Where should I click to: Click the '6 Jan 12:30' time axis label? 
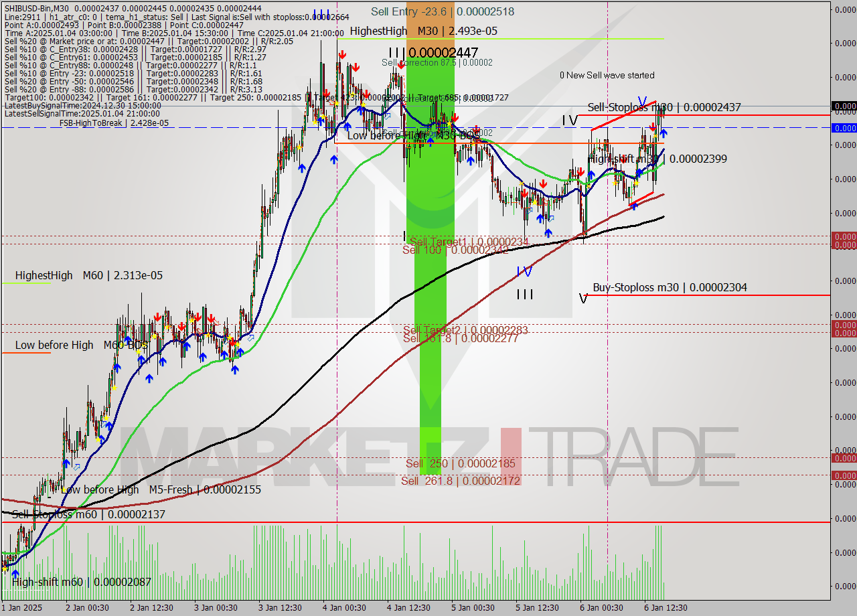[666, 608]
